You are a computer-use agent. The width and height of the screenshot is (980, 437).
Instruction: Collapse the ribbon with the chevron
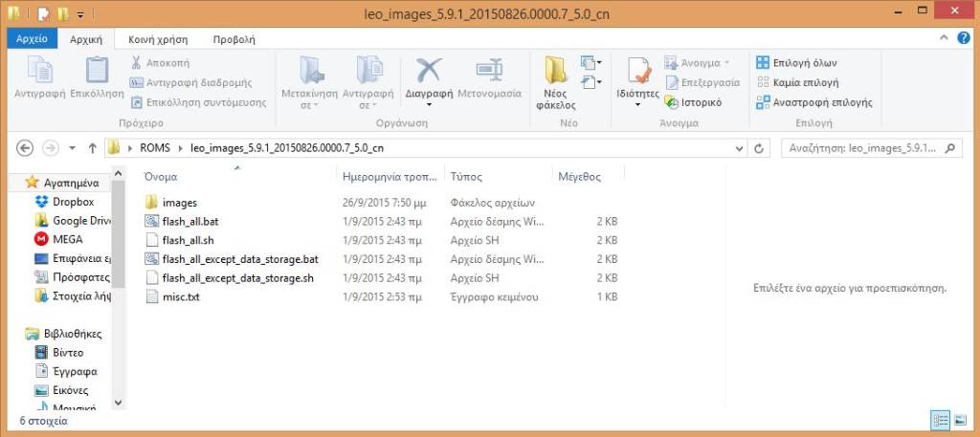pos(947,39)
